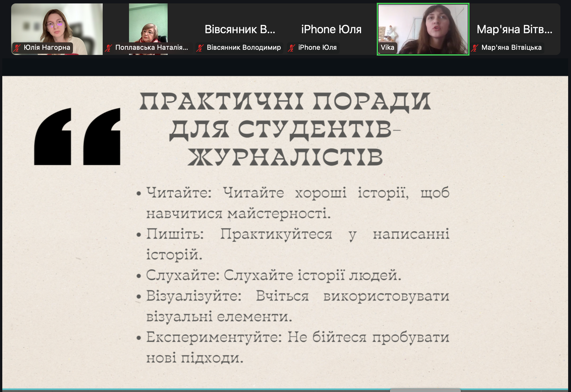Click the bullet starting with Слухайте
Image resolution: width=571 pixels, height=392 pixels.
pyautogui.click(x=273, y=275)
